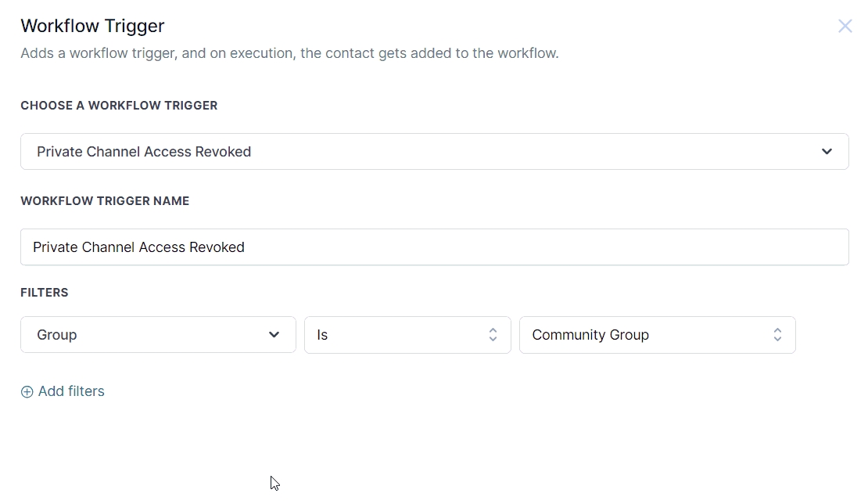
Task: Click the chevron on the workflow trigger selector
Action: pos(827,152)
